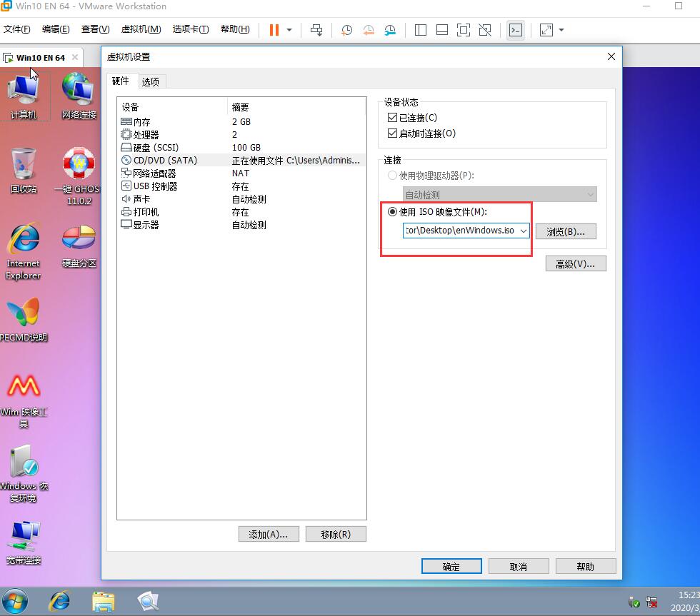Open the guest Start menu orb
Screen dimensions: 700x616
point(15,601)
